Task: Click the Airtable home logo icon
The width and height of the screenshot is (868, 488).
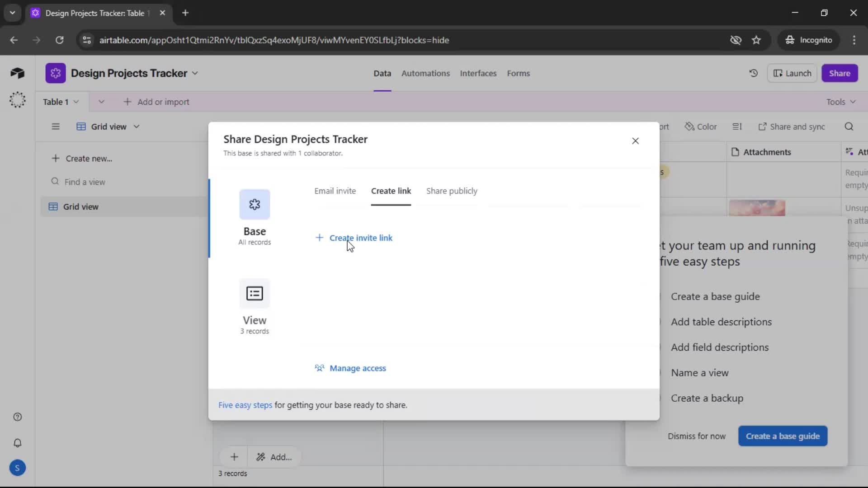Action: (x=17, y=73)
